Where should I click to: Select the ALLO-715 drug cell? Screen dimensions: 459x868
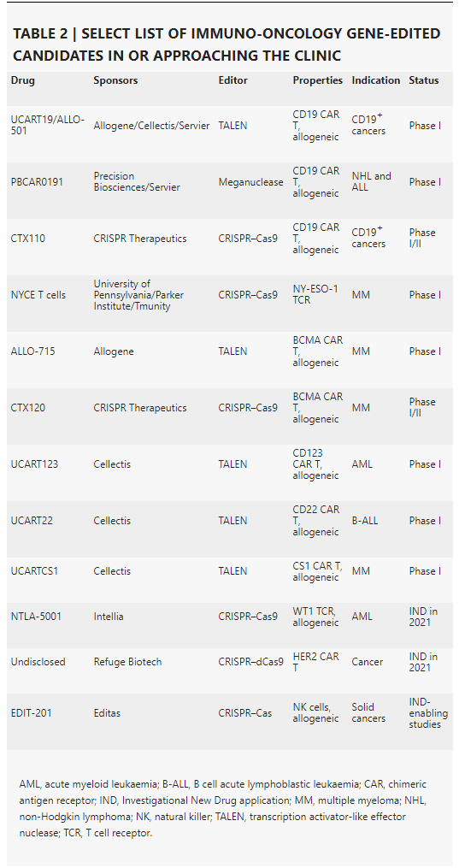point(32,351)
